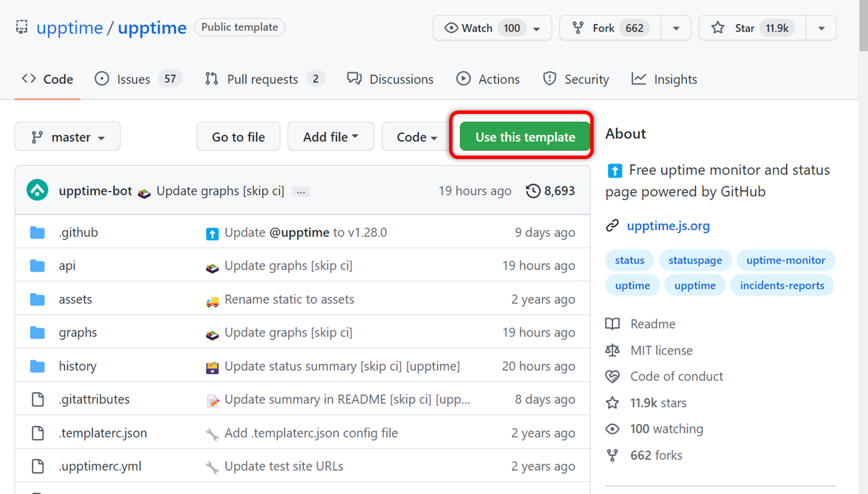This screenshot has height=494, width=868.
Task: Click the assets folder icon
Action: point(38,299)
